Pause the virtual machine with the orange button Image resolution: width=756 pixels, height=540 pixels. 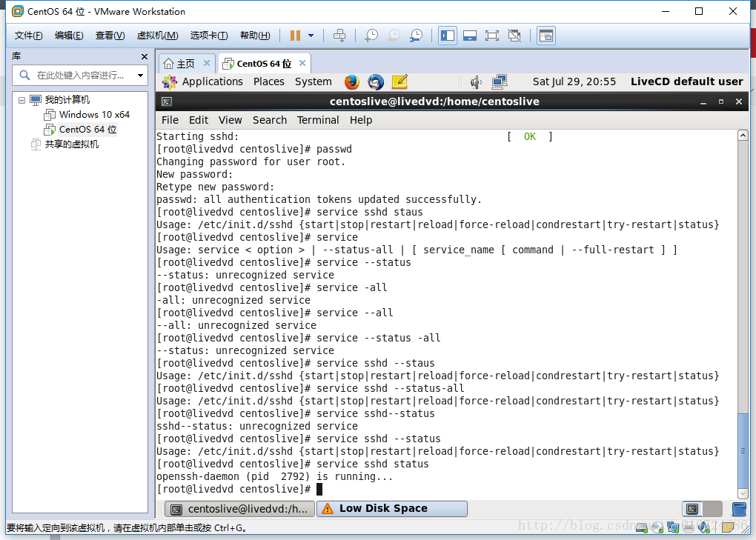(x=295, y=36)
